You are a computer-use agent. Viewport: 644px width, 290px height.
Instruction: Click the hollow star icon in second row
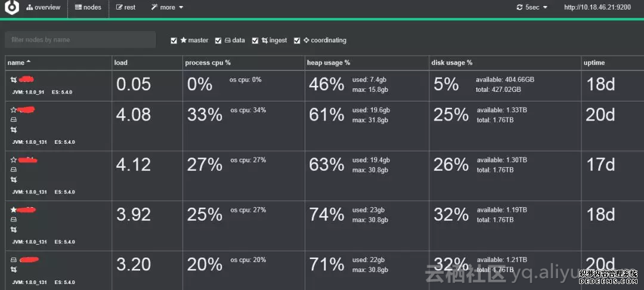point(14,110)
